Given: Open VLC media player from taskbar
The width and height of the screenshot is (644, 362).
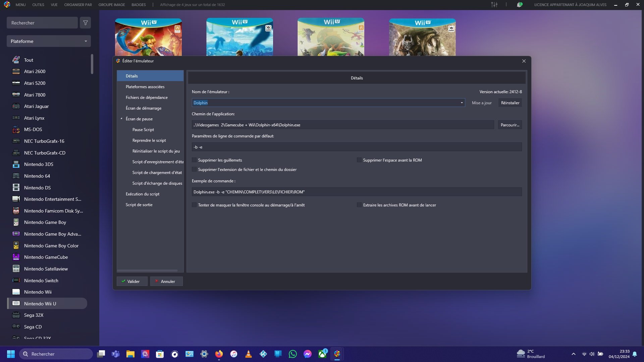Looking at the screenshot, I should click(x=249, y=354).
